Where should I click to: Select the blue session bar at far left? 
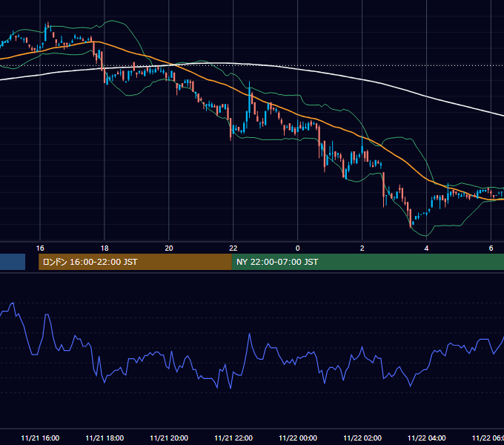click(x=13, y=262)
